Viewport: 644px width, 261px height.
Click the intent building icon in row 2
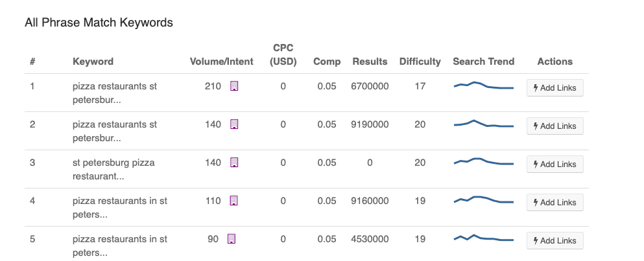coord(234,124)
